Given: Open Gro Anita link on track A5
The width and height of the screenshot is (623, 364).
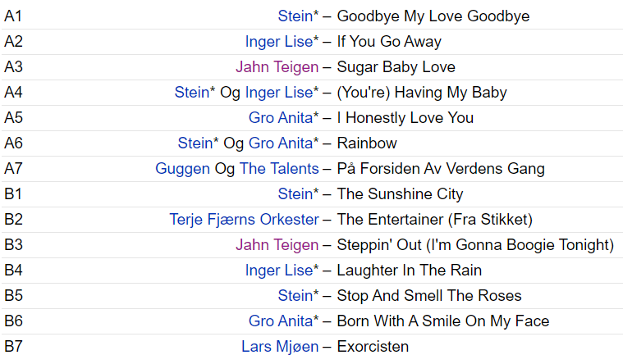Looking at the screenshot, I should [281, 118].
